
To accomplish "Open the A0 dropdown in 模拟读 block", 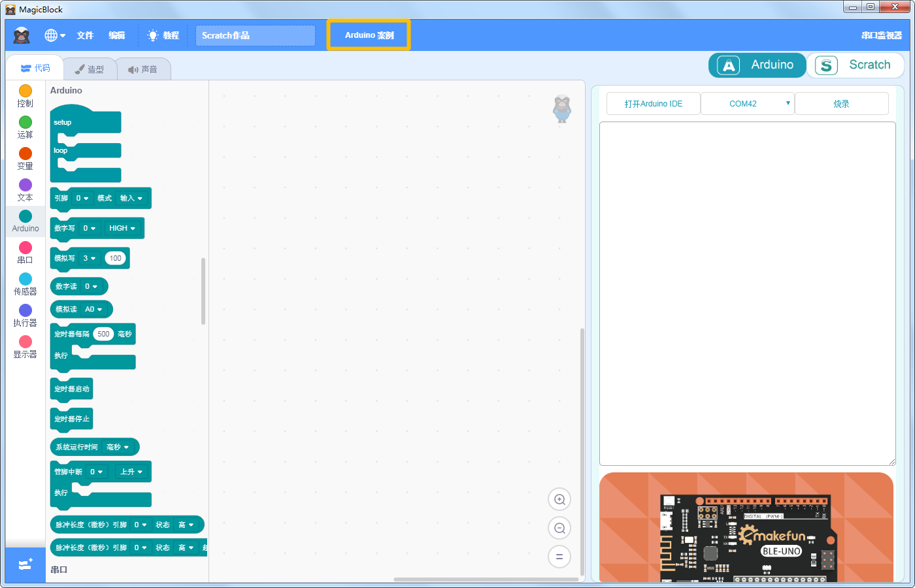I will click(93, 309).
